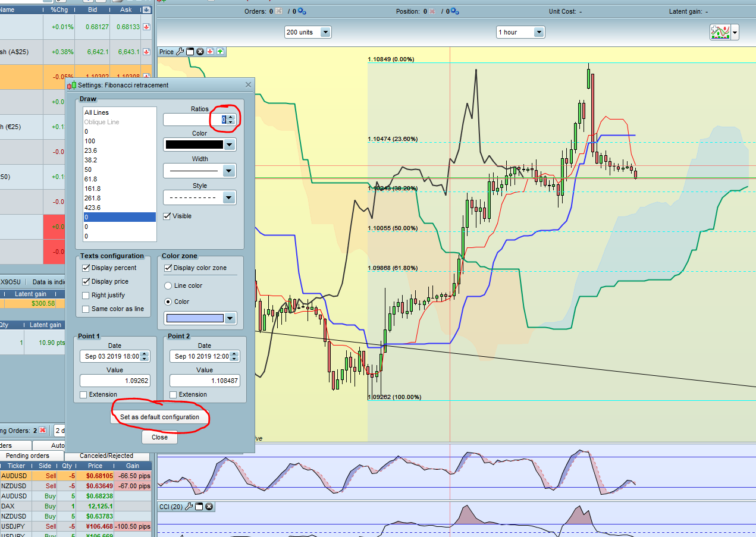Select the Color radio button

168,302
